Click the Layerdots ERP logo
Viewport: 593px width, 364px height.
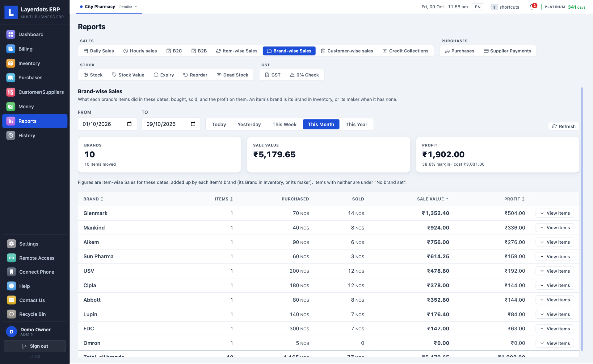11,12
